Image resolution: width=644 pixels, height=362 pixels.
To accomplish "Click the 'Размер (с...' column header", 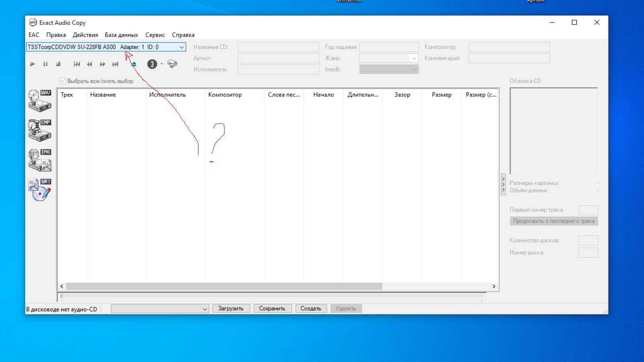I will [x=480, y=95].
